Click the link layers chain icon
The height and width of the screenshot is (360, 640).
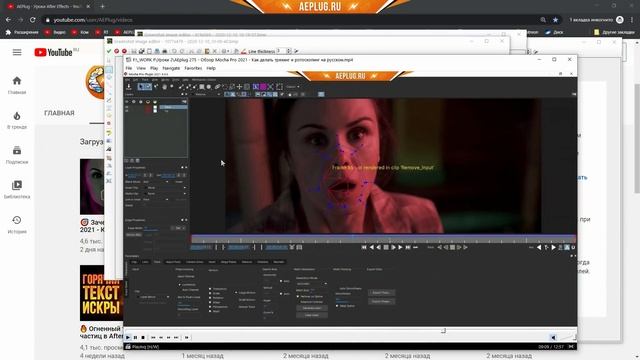(217, 87)
